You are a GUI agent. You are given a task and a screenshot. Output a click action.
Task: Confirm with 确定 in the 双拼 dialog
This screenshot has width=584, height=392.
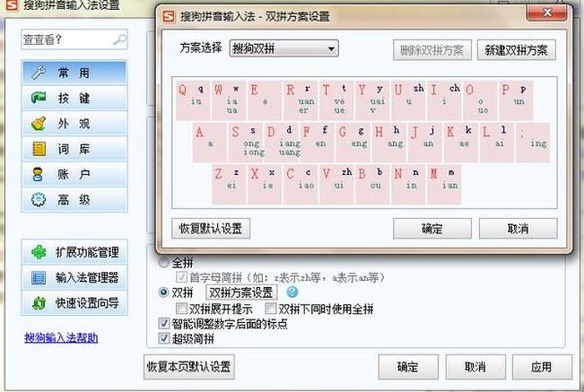click(432, 229)
